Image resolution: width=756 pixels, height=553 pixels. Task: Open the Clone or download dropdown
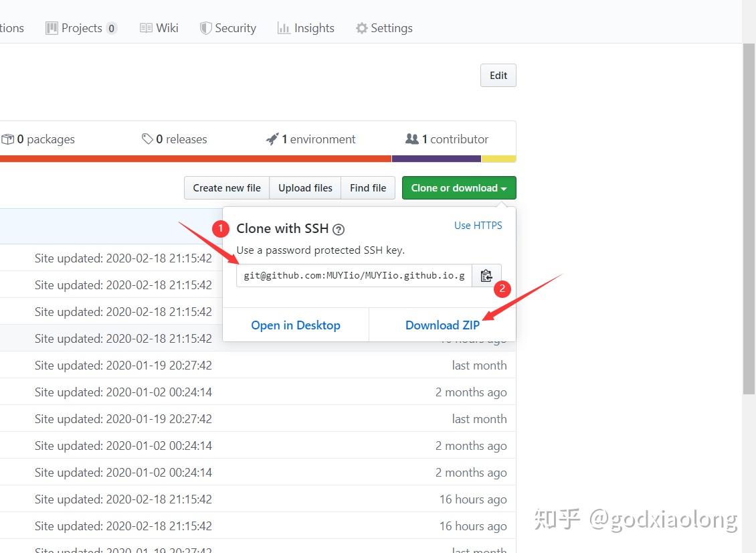coord(459,188)
